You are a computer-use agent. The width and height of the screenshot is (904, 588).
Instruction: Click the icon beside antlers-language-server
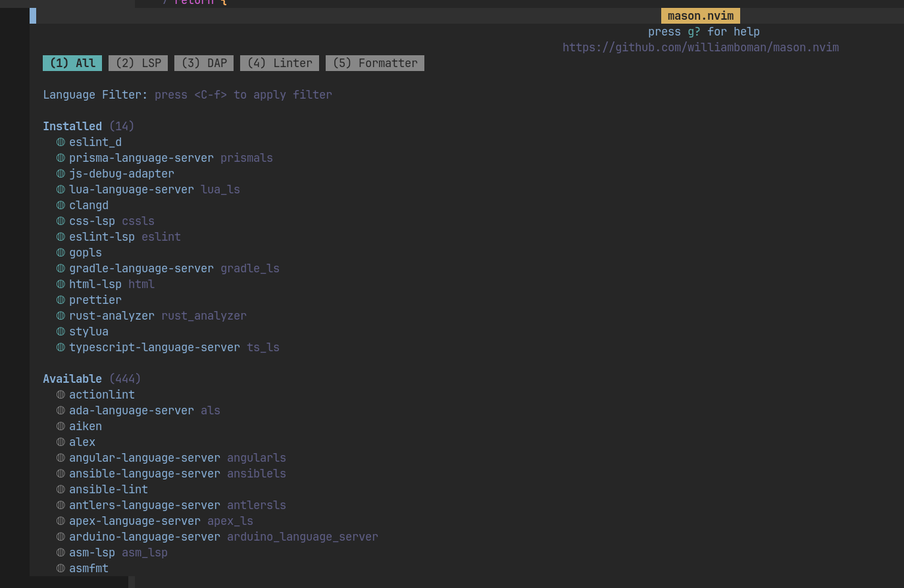[x=61, y=505]
